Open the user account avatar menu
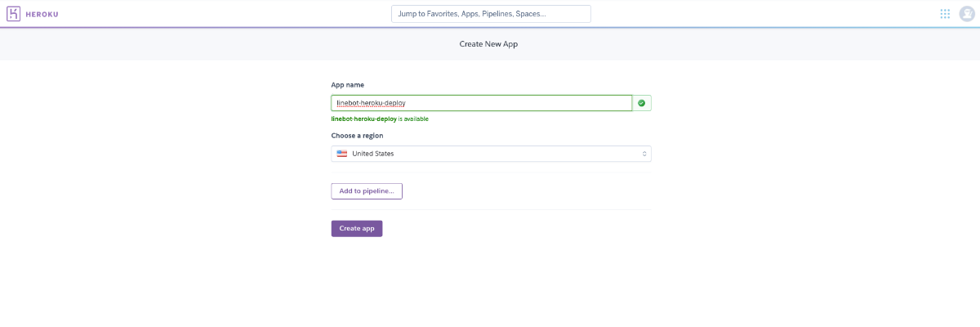This screenshot has height=327, width=980. click(x=966, y=14)
